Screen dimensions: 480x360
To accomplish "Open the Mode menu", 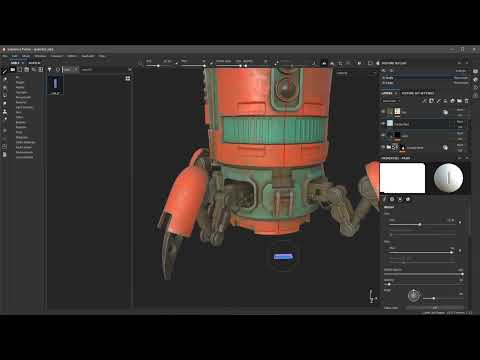I will point(26,56).
